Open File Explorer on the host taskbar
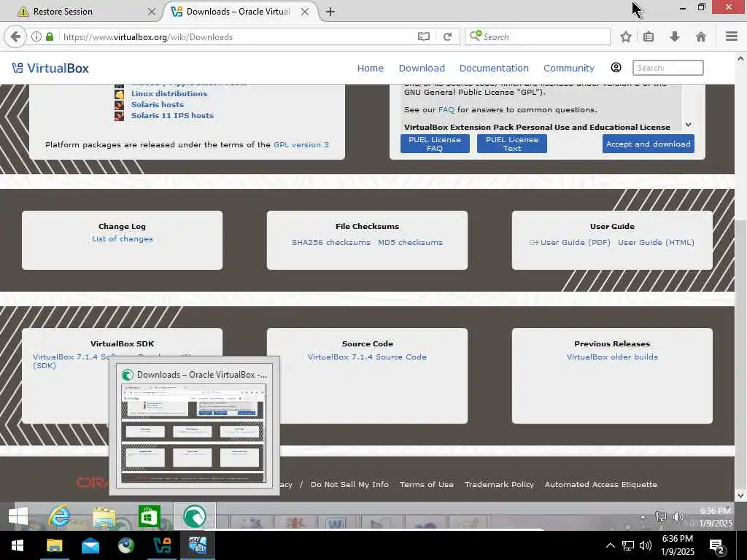The width and height of the screenshot is (747, 560). [x=54, y=545]
